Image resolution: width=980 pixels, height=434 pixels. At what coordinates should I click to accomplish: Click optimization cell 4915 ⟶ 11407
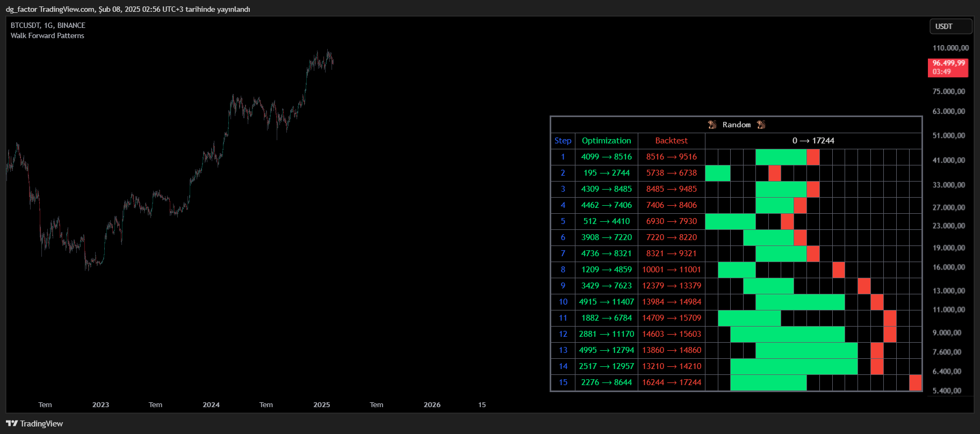(x=606, y=302)
